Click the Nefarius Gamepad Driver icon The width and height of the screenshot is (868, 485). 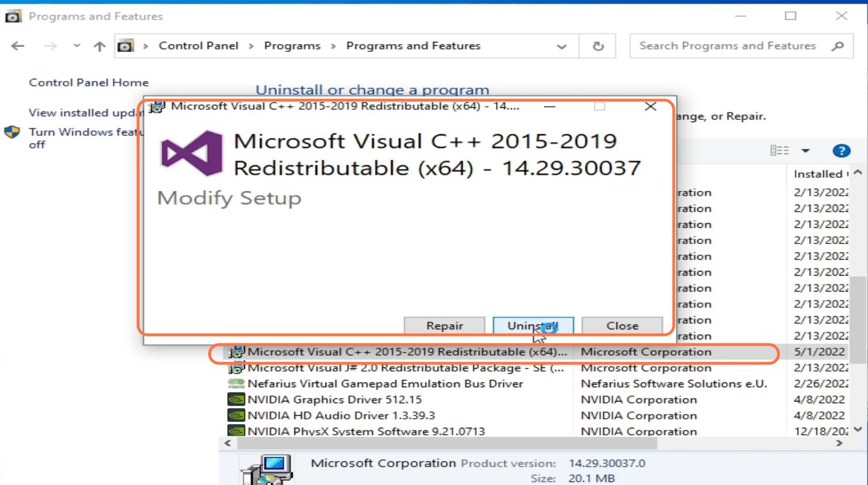(236, 384)
